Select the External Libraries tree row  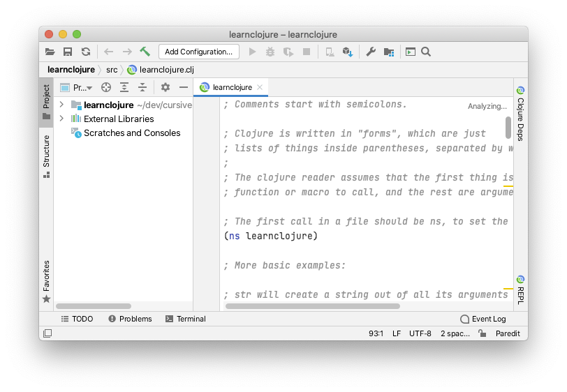(124, 119)
